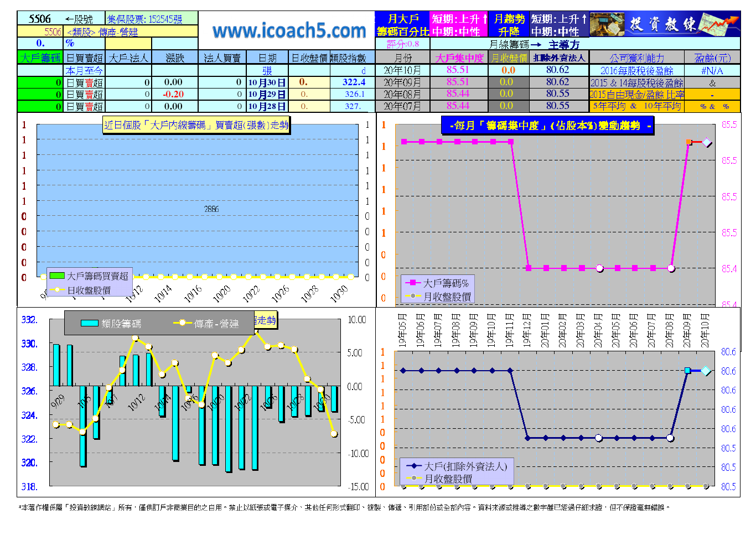Click the yellow 偉產-營建 legend marker
Viewport: 756px width, 535px height.
click(183, 323)
